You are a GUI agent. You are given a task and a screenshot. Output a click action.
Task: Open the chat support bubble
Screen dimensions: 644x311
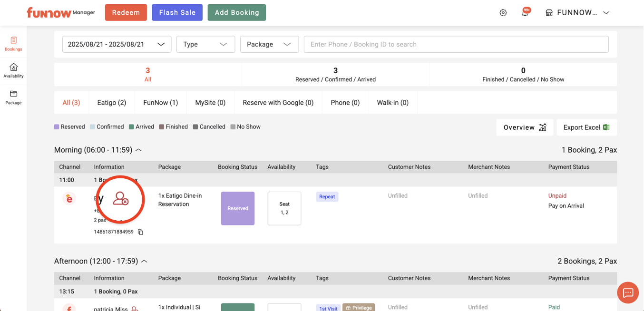tap(628, 292)
